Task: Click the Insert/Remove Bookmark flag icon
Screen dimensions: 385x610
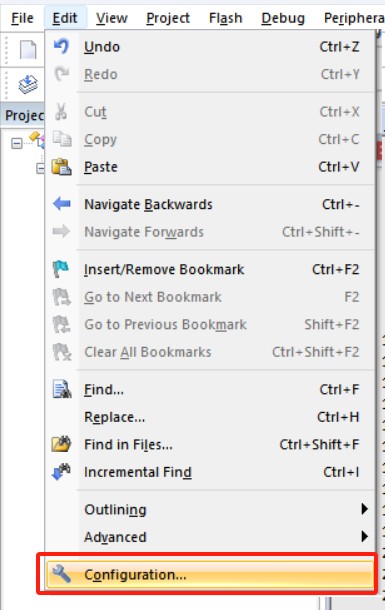Action: 61,269
